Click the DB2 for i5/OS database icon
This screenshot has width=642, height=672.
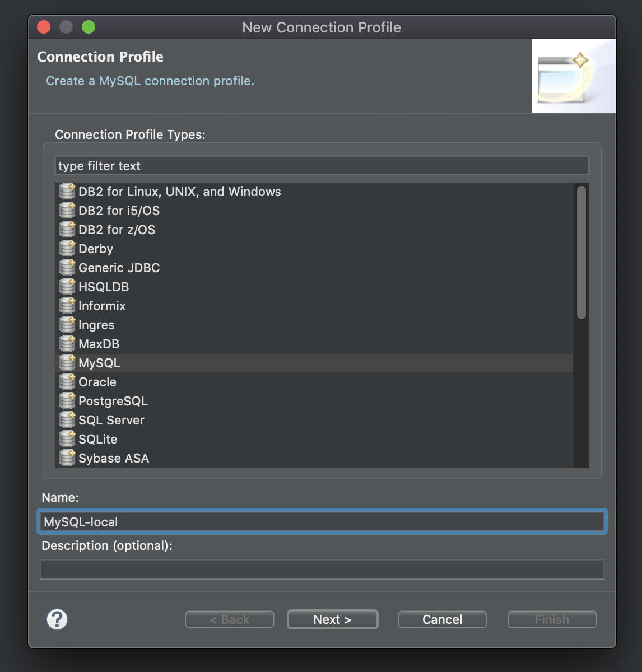tap(67, 211)
